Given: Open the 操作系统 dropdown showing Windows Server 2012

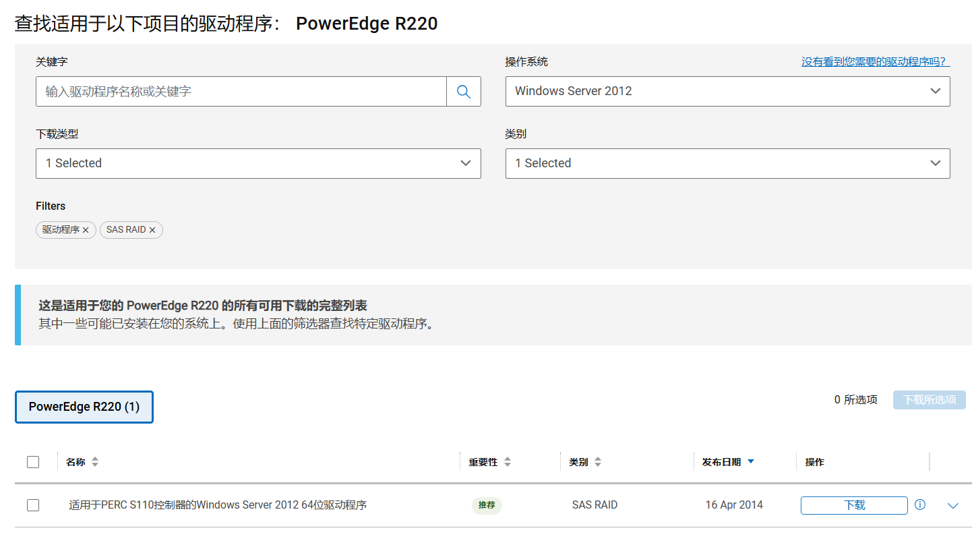Looking at the screenshot, I should click(727, 91).
